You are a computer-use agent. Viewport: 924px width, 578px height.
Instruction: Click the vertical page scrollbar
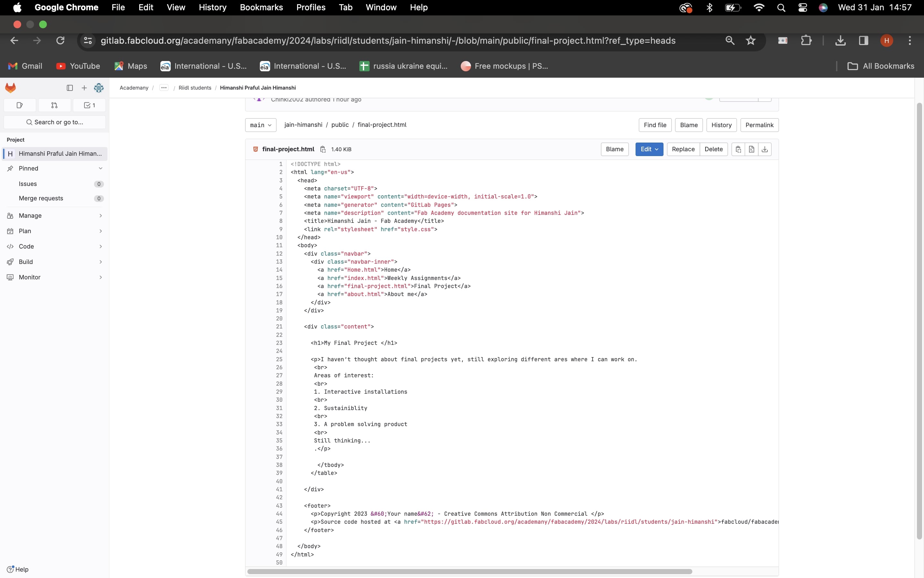tap(920, 321)
